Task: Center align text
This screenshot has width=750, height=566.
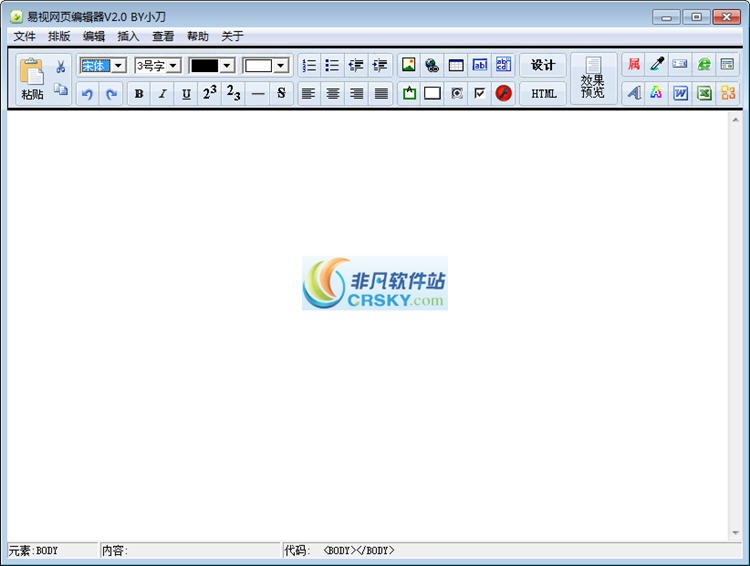Action: tap(332, 93)
